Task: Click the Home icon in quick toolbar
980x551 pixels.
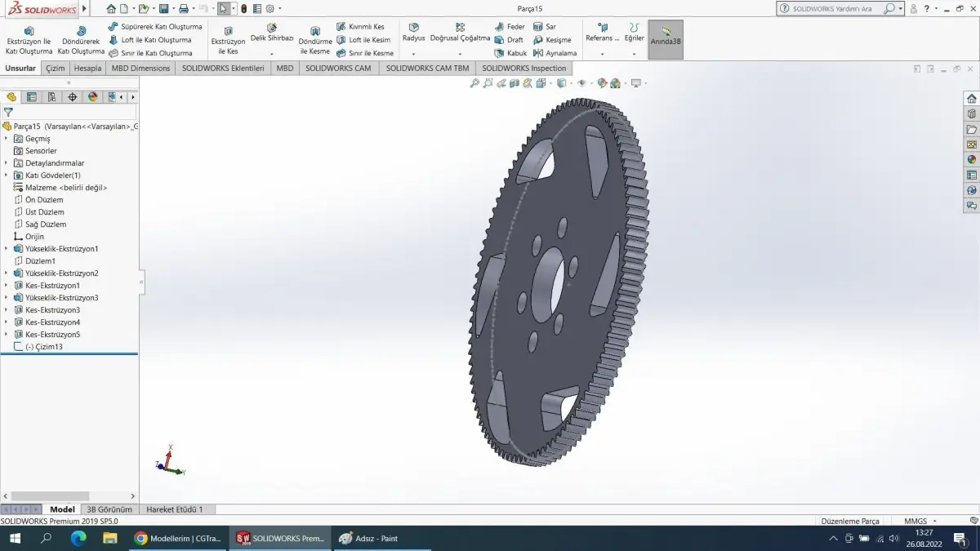Action: click(111, 8)
